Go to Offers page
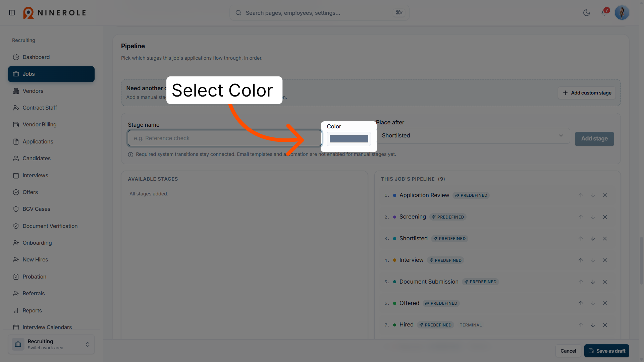Image resolution: width=644 pixels, height=362 pixels. [51, 192]
